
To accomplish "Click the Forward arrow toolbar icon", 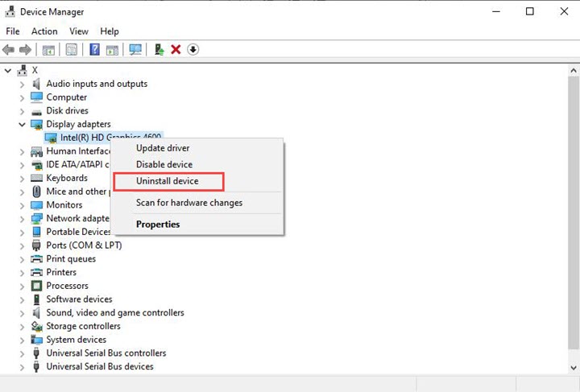I will (x=25, y=50).
